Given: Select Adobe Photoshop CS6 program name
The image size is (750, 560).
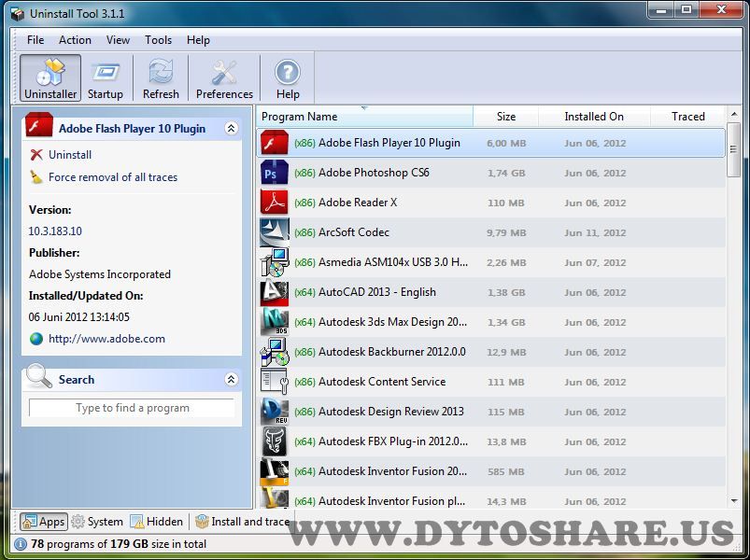Looking at the screenshot, I should pyautogui.click(x=374, y=173).
